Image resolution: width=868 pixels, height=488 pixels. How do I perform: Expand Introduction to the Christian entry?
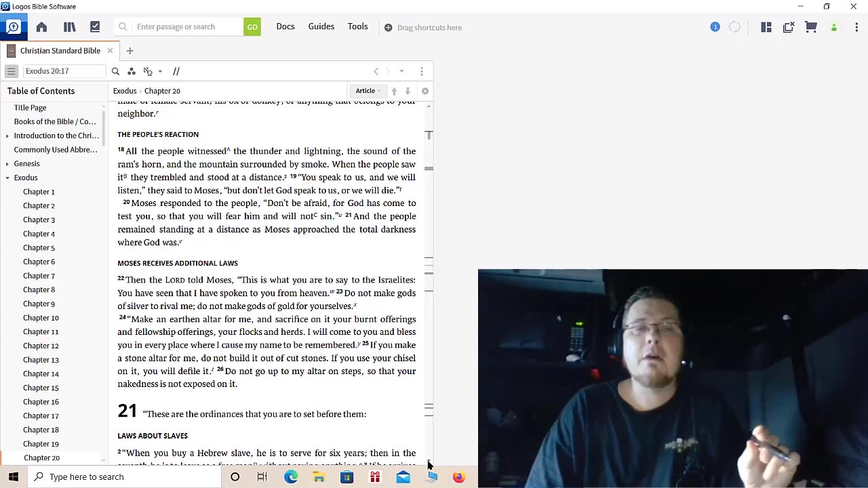(7, 136)
